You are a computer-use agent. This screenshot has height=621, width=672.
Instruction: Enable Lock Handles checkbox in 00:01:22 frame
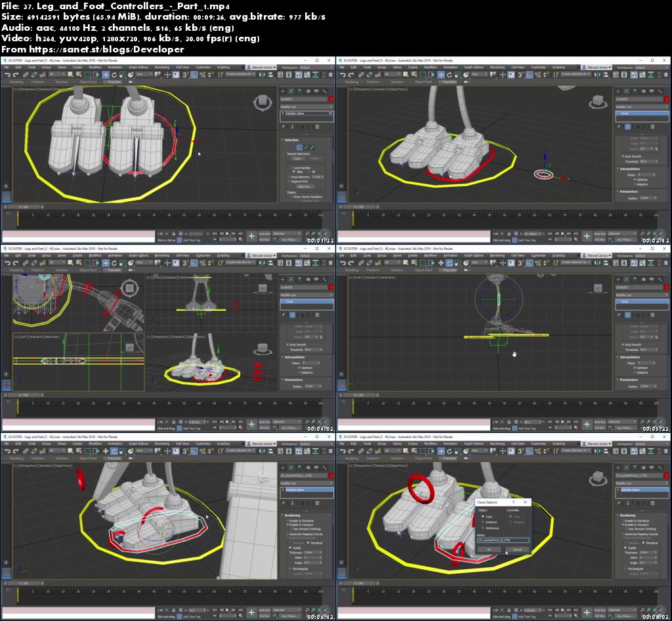pos(291,168)
